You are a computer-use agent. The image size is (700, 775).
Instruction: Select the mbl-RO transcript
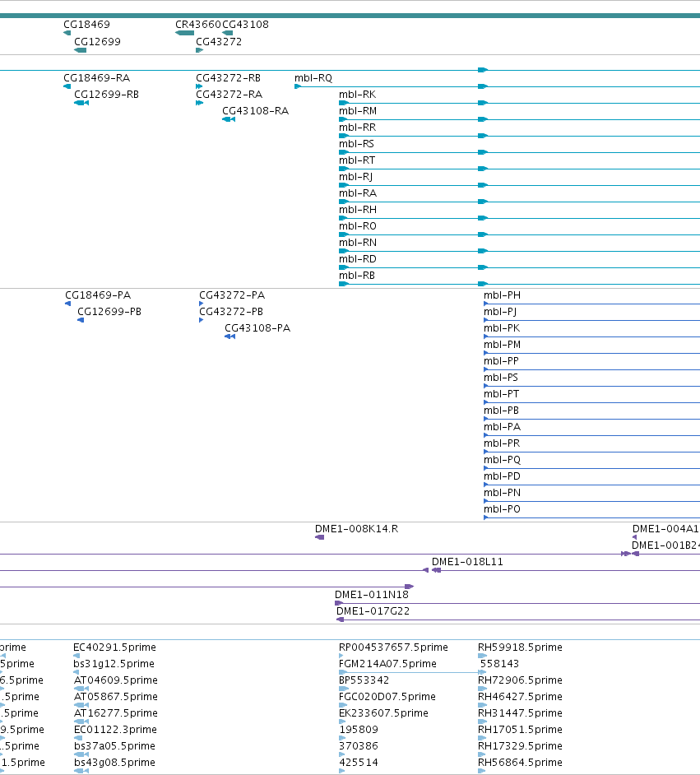(358, 226)
